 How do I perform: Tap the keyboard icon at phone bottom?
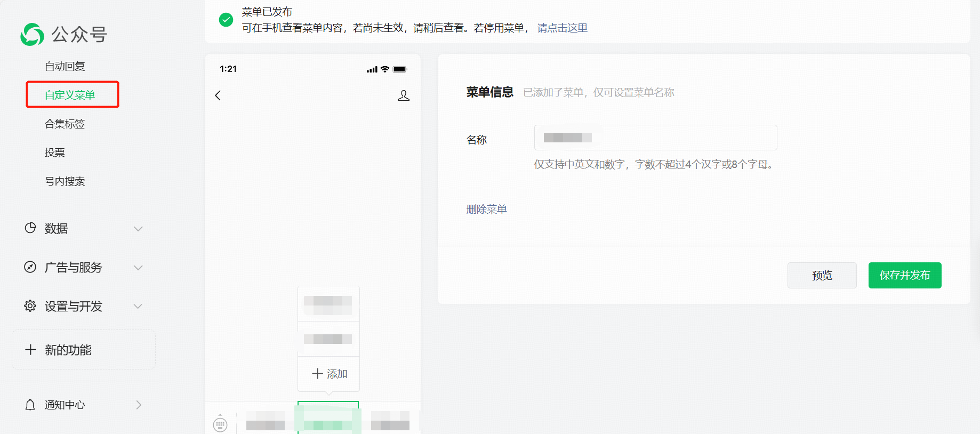tap(220, 424)
